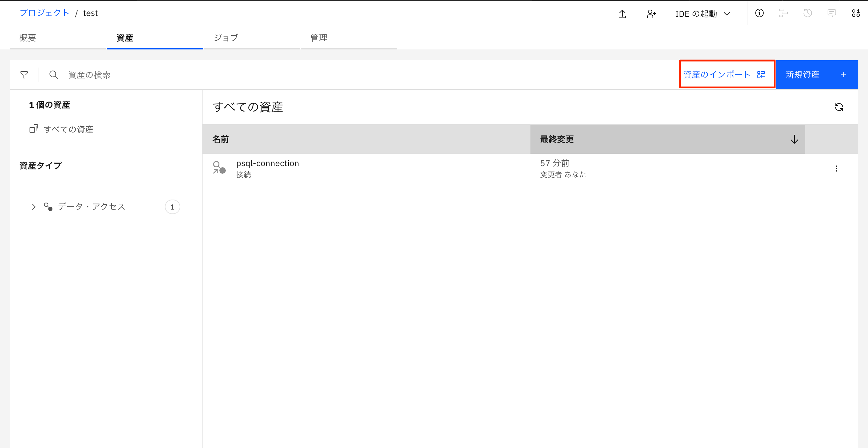868x448 pixels.
Task: Click the comments bubble icon
Action: point(832,13)
